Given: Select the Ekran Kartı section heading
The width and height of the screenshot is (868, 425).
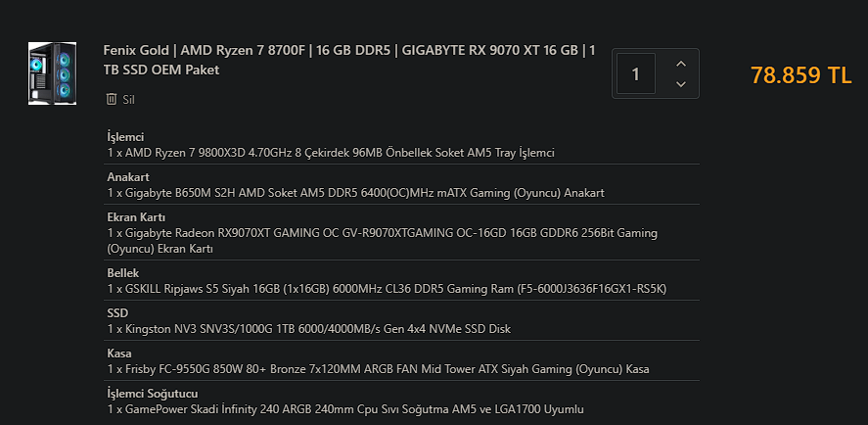Looking at the screenshot, I should pos(136,217).
